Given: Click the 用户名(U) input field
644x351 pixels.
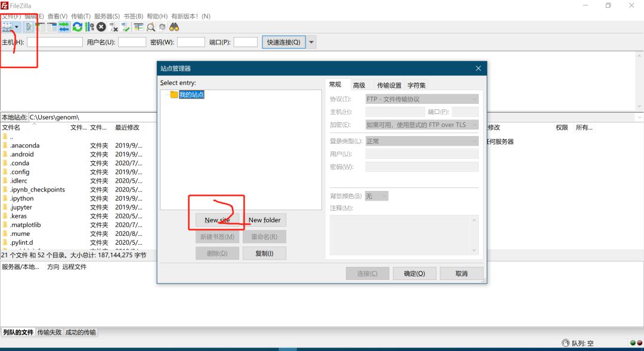Looking at the screenshot, I should coord(132,42).
